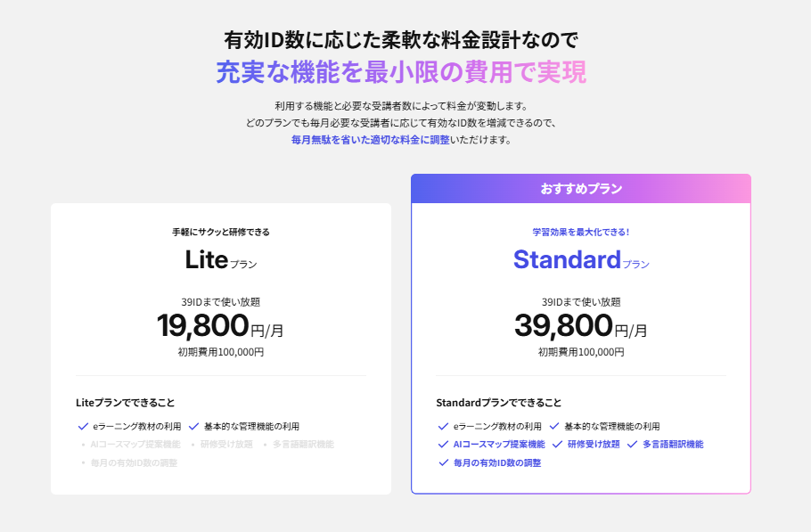
Task: Click checkmark beside Lite eラーニング教材の利用
Action: (84, 426)
